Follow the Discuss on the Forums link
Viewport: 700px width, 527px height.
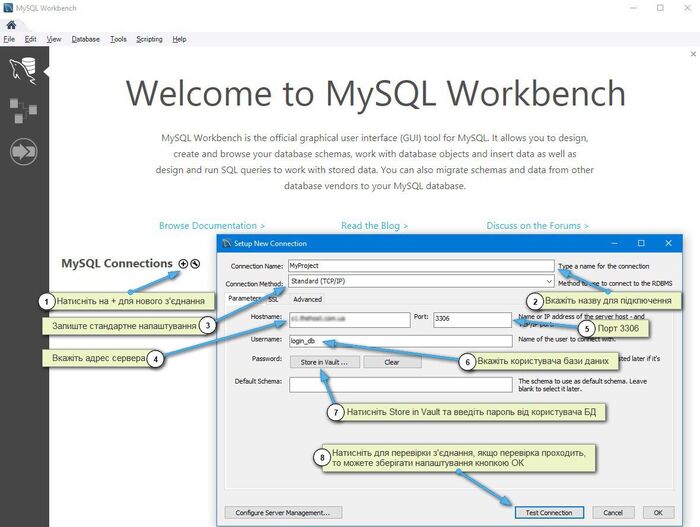coord(538,226)
